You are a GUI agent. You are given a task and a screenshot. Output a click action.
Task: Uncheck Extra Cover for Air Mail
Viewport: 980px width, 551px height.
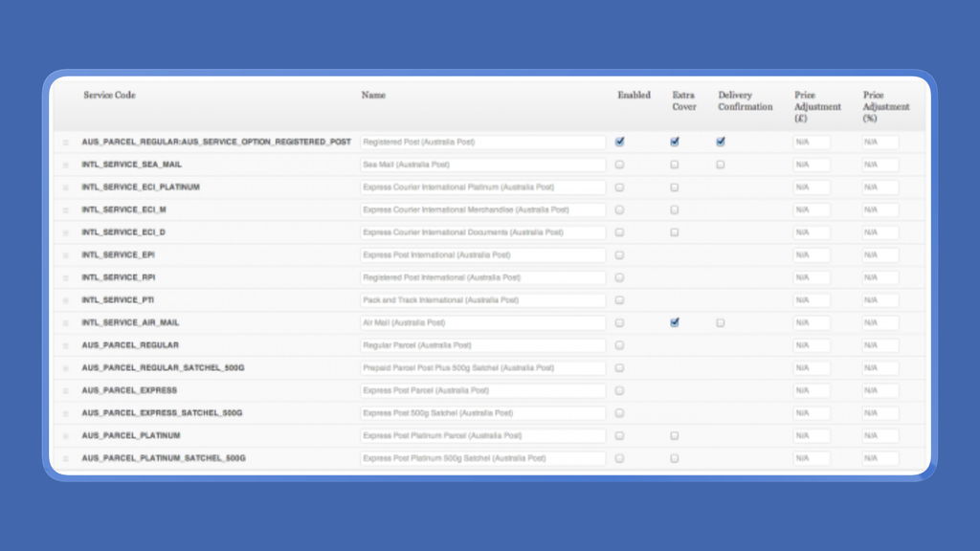click(x=675, y=322)
